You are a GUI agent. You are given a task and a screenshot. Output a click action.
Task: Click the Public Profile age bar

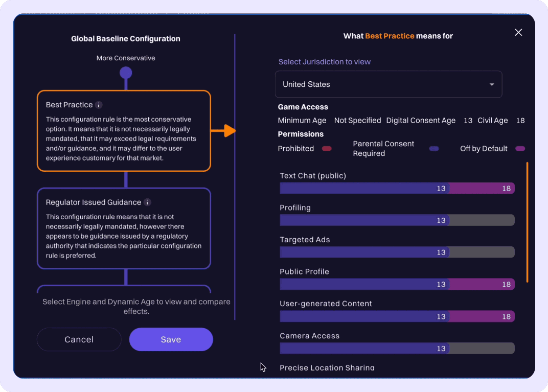pyautogui.click(x=397, y=285)
